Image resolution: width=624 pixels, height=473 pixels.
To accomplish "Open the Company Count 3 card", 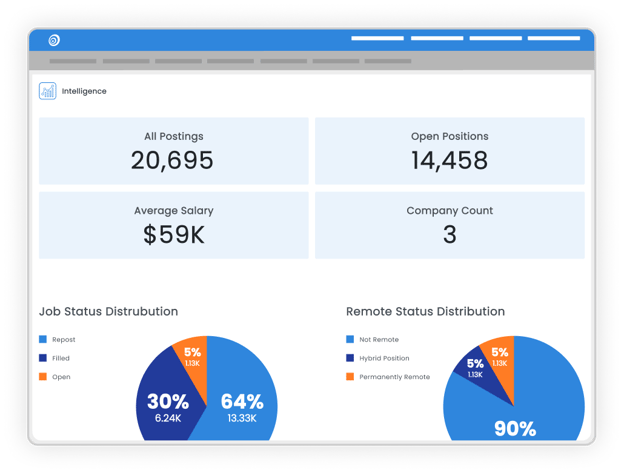I will (450, 225).
